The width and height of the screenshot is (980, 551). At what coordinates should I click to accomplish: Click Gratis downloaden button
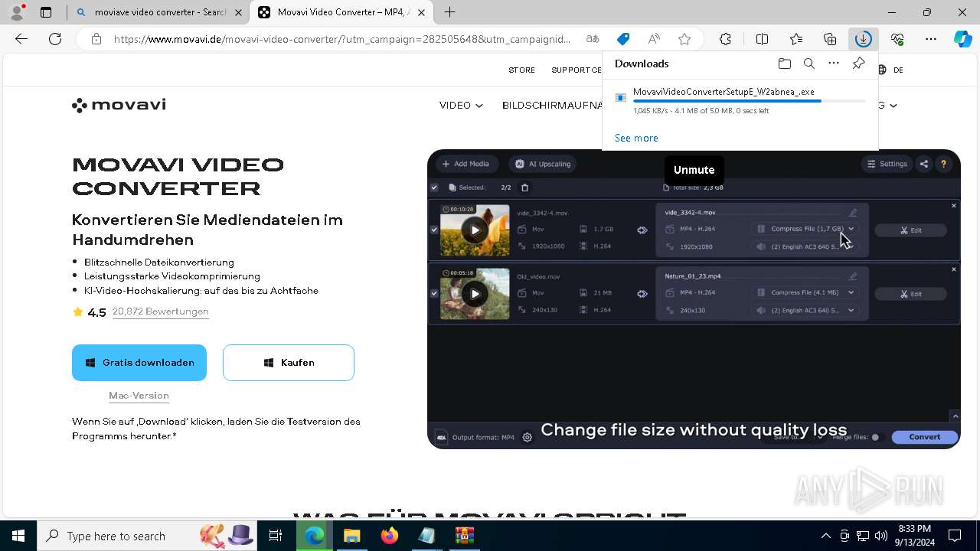pos(139,363)
